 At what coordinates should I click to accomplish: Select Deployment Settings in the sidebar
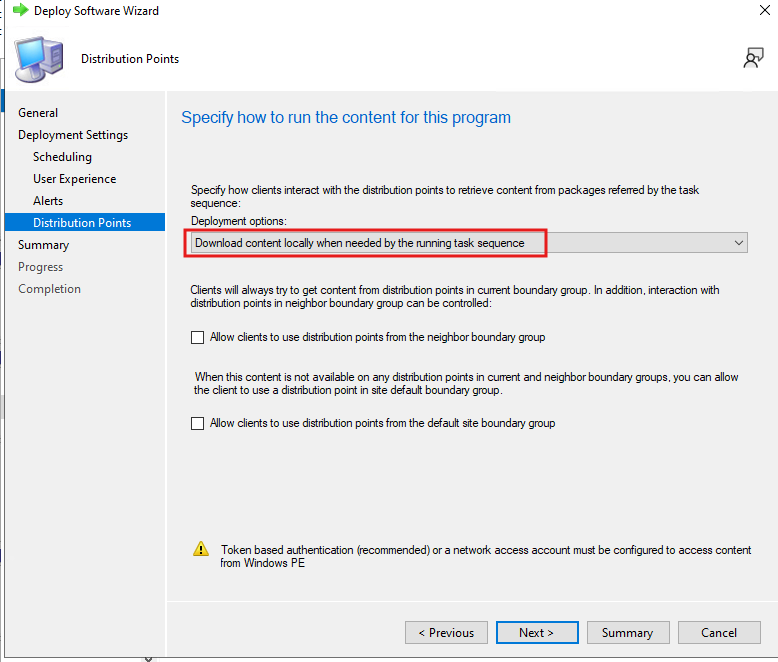coord(73,135)
